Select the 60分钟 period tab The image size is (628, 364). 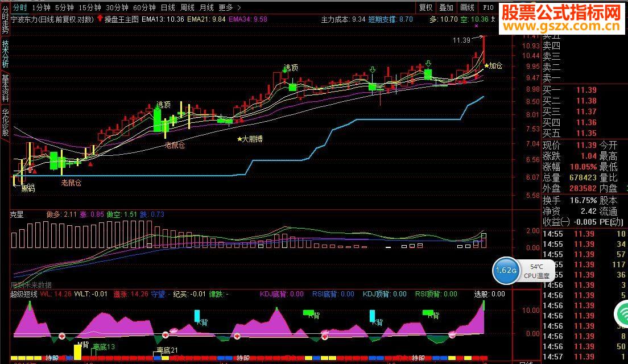[x=144, y=7]
